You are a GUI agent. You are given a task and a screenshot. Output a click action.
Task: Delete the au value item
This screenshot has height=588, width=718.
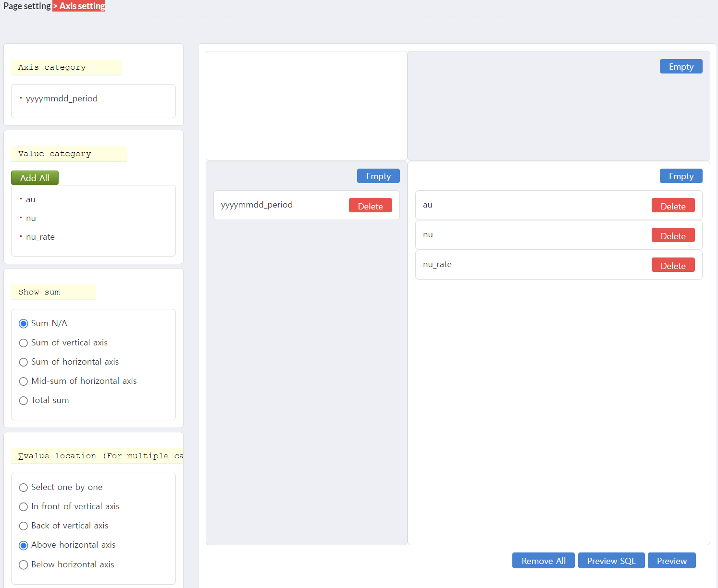[x=673, y=206]
